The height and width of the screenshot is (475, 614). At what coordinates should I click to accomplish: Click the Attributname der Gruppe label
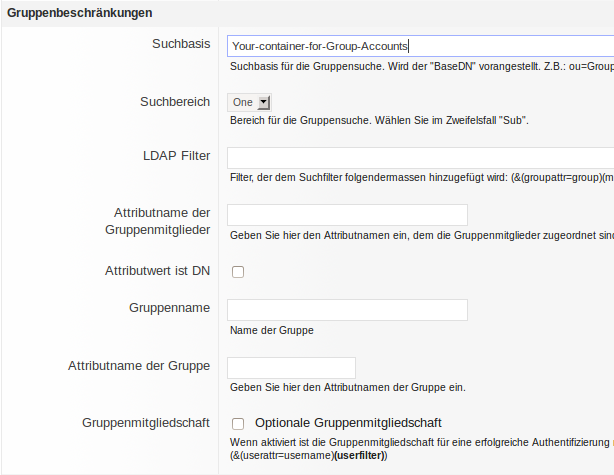139,366
